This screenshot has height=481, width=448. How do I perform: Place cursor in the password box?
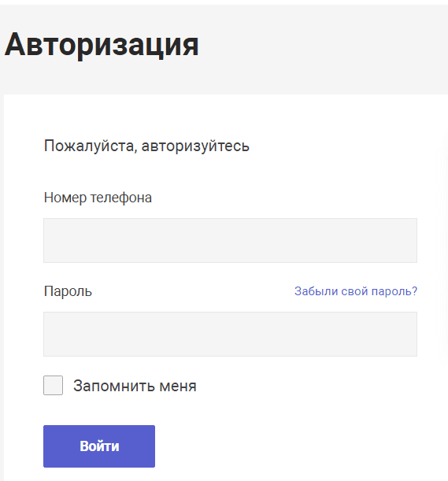(230, 334)
